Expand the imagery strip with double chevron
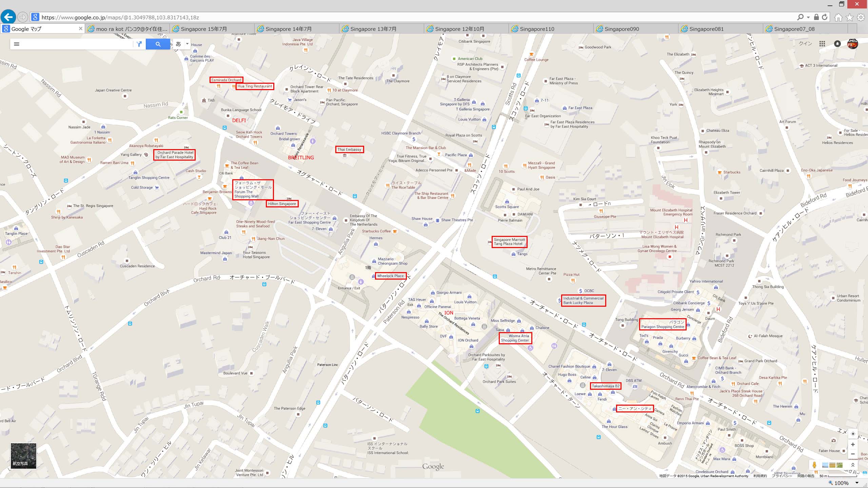868x488 pixels. pos(853,465)
